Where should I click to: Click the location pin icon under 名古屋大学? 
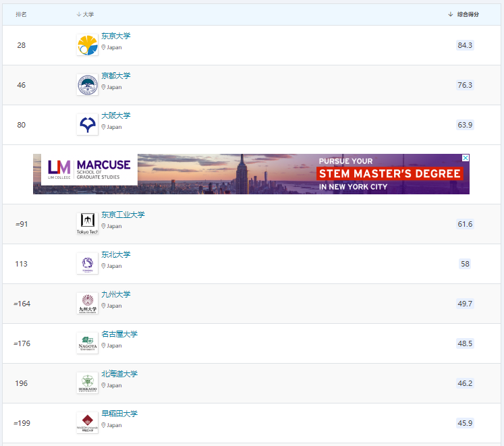pos(103,345)
